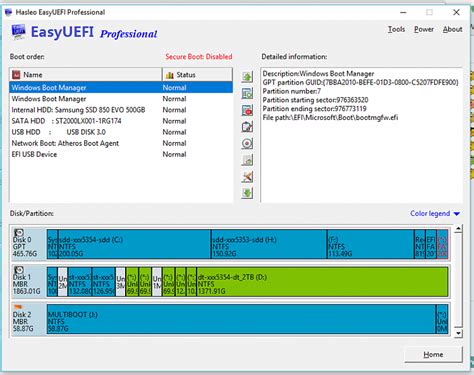Click the edit boot entry icon
The image size is (474, 375).
pos(247,127)
